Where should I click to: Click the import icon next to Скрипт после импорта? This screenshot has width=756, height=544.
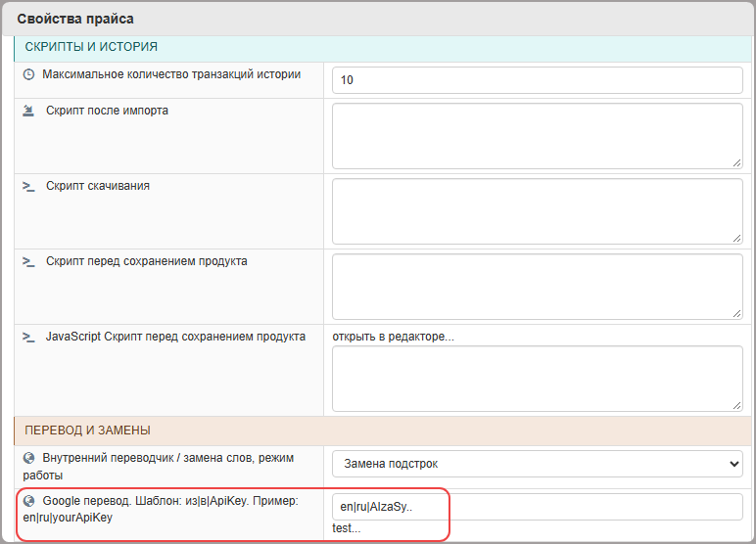pos(29,111)
